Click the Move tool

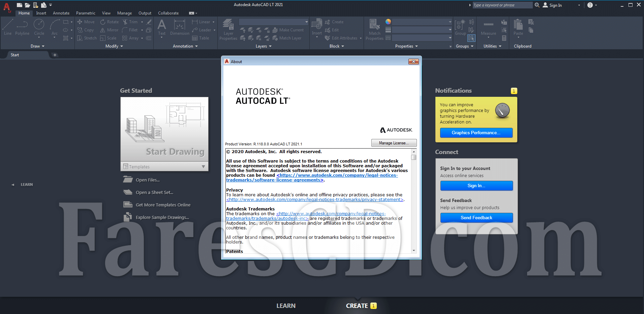pyautogui.click(x=86, y=22)
